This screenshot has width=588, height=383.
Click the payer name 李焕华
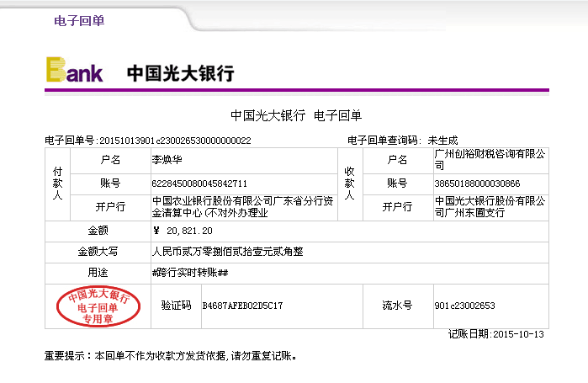tap(167, 160)
